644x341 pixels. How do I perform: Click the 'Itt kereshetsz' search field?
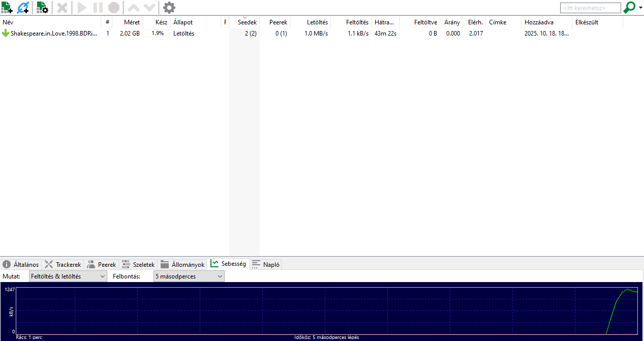590,8
